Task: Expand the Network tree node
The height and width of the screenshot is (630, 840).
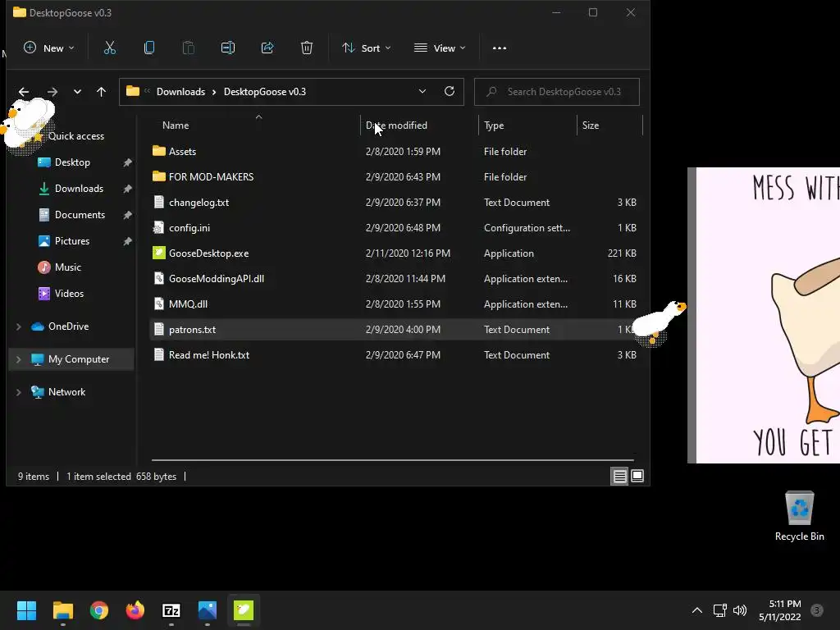Action: (x=19, y=392)
